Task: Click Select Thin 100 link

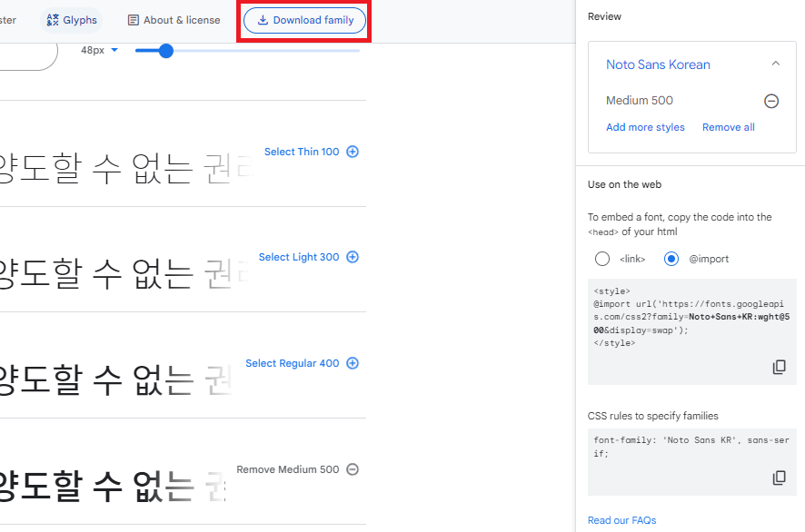Action: pyautogui.click(x=302, y=152)
